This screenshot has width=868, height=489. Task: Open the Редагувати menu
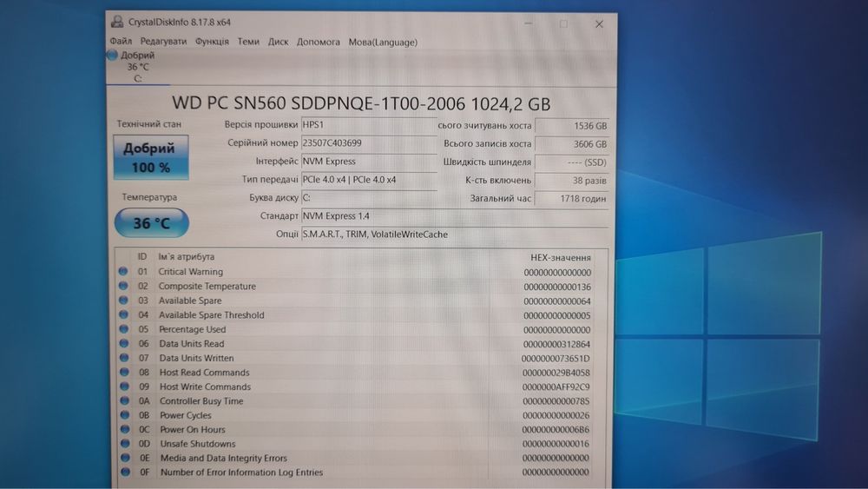click(163, 42)
